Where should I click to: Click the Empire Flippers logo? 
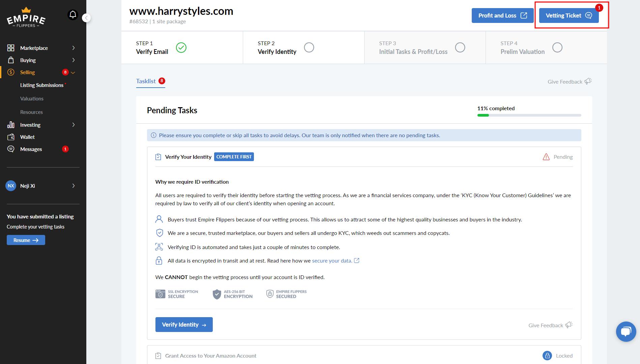tap(26, 18)
